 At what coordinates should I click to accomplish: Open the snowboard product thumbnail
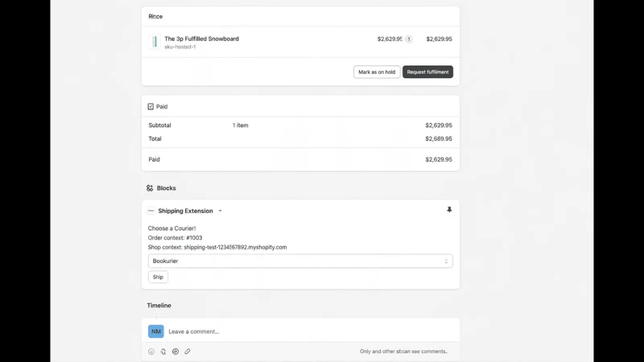pos(155,42)
